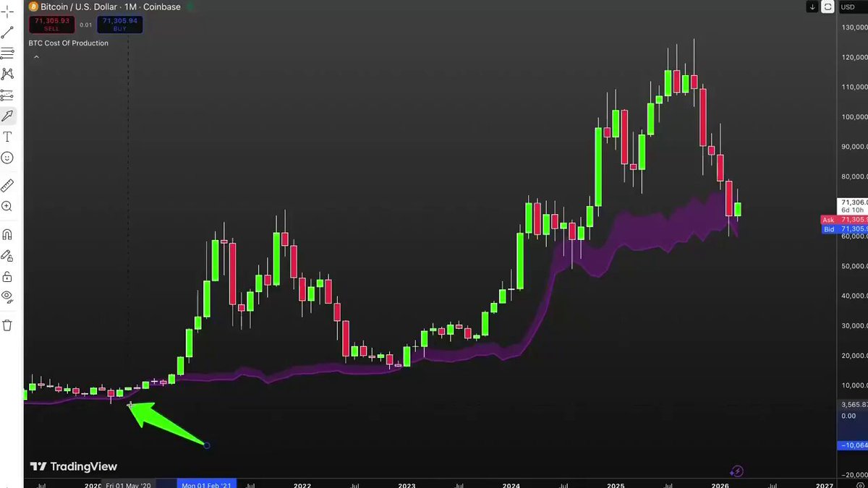Click the TradingView logo
Image resolution: width=868 pixels, height=488 pixels.
(x=73, y=467)
